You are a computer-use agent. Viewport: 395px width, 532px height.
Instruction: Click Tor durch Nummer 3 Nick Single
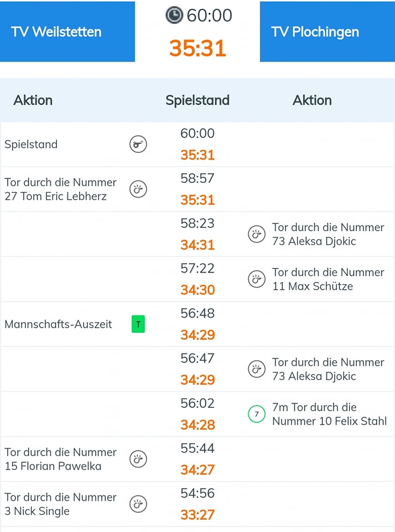coord(60,504)
